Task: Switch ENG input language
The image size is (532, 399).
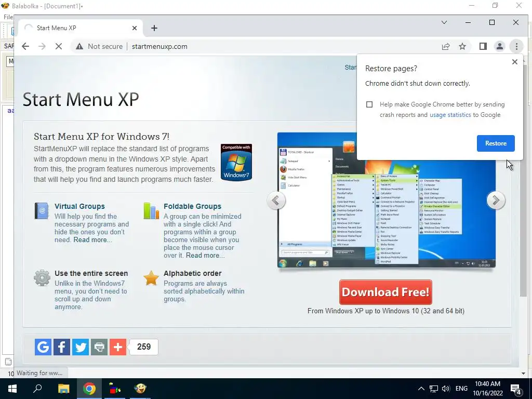Action: click(461, 389)
